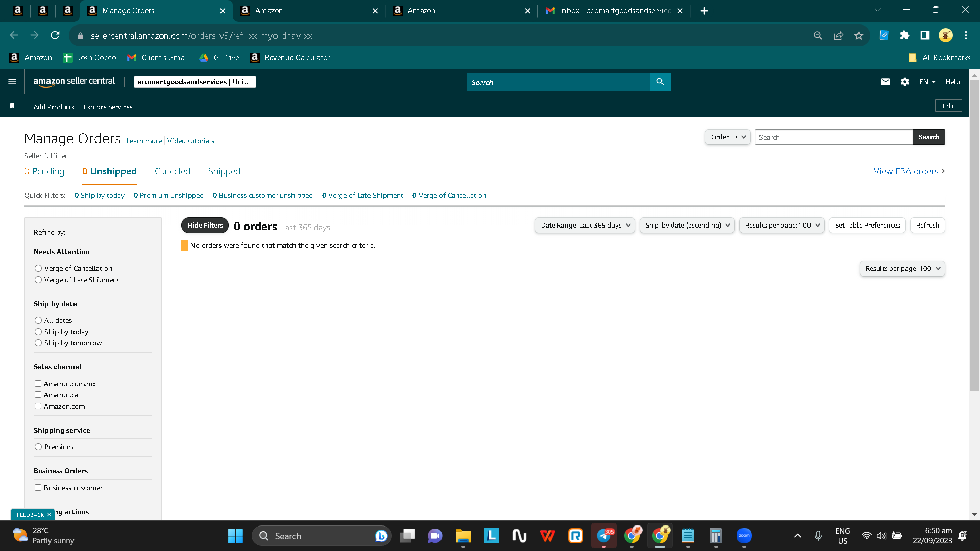Click the browser zoom magnifier icon
This screenshot has height=551, width=980.
(818, 35)
